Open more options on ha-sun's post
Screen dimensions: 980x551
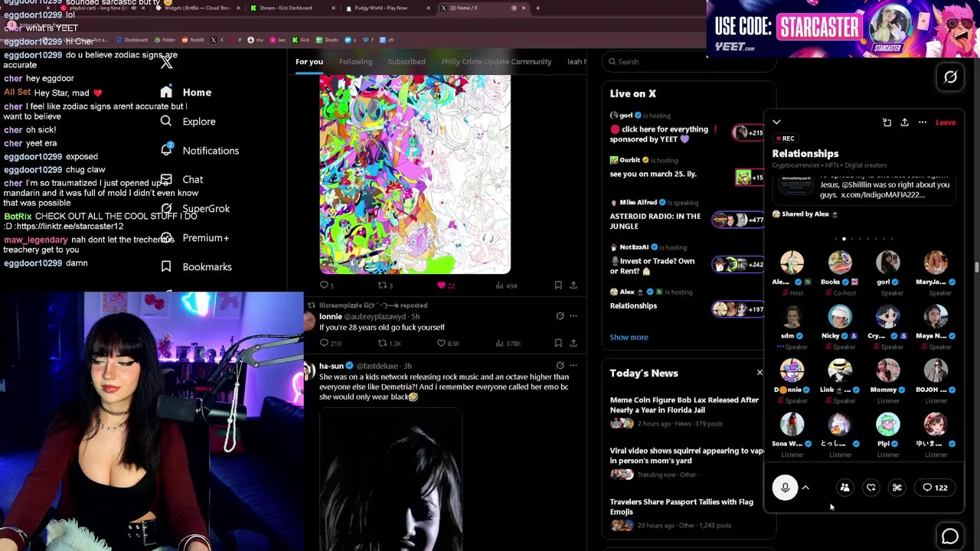(x=573, y=366)
